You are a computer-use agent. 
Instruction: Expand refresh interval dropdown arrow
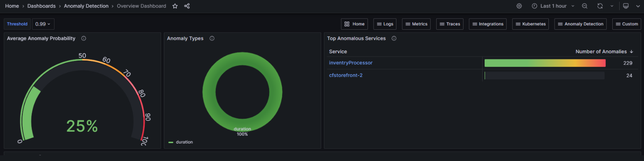pyautogui.click(x=612, y=6)
